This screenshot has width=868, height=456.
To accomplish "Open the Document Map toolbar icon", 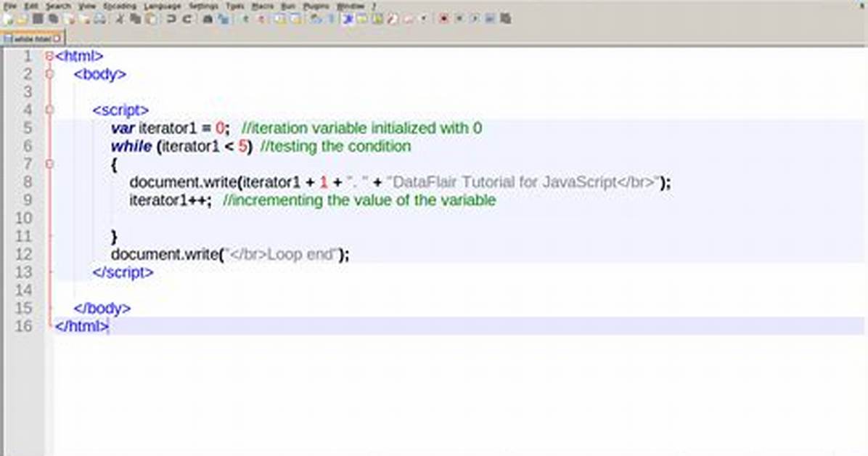I will click(x=377, y=19).
